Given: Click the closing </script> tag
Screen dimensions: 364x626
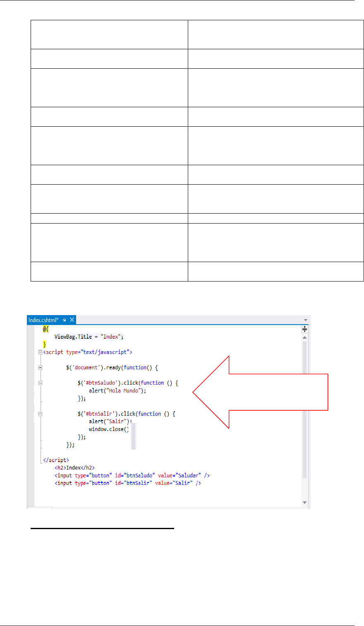Looking at the screenshot, I should 56,460.
